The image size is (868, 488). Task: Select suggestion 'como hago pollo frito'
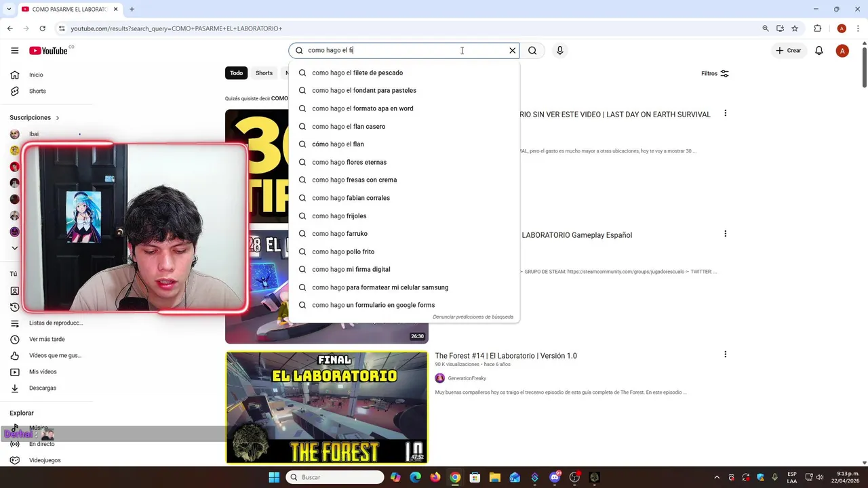[x=404, y=251]
